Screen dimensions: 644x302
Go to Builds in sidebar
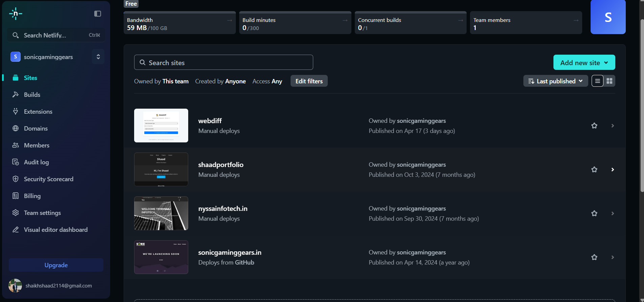coord(32,94)
